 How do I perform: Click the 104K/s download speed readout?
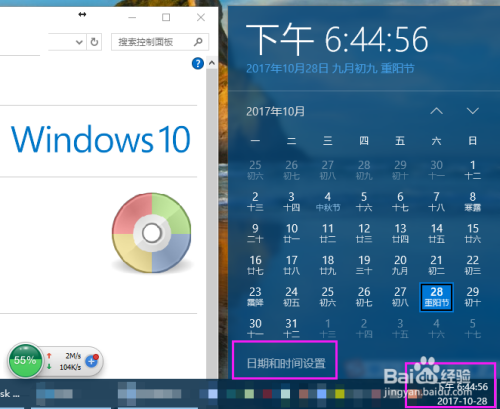[x=70, y=367]
